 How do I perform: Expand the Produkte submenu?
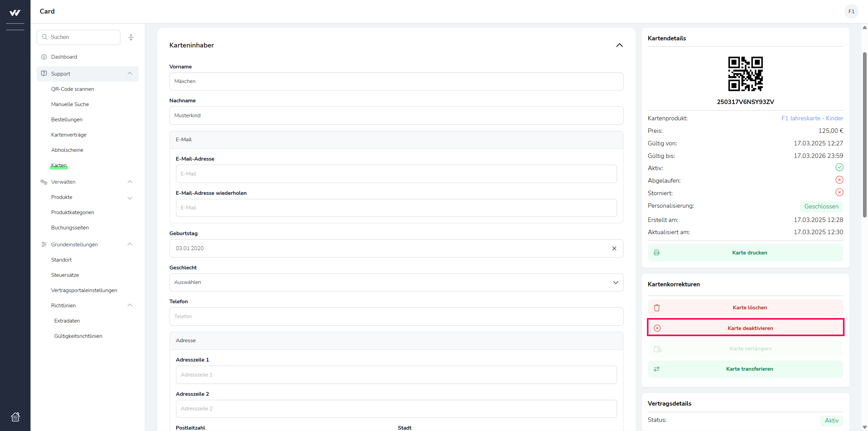tap(130, 198)
